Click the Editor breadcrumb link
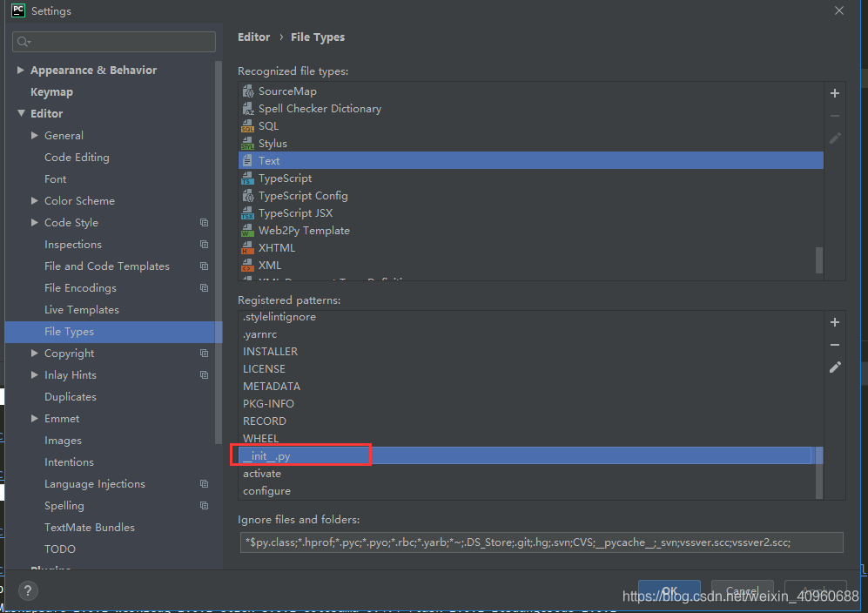 point(254,37)
